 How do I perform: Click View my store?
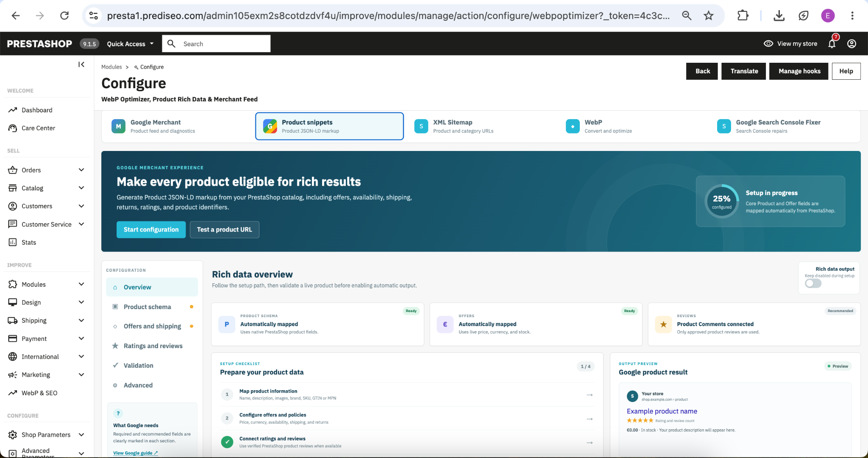(x=790, y=44)
